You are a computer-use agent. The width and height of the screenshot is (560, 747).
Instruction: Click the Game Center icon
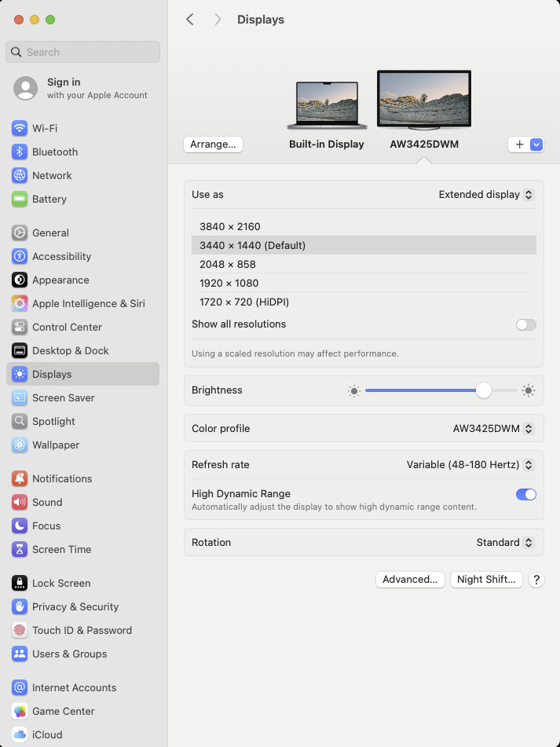tap(20, 712)
